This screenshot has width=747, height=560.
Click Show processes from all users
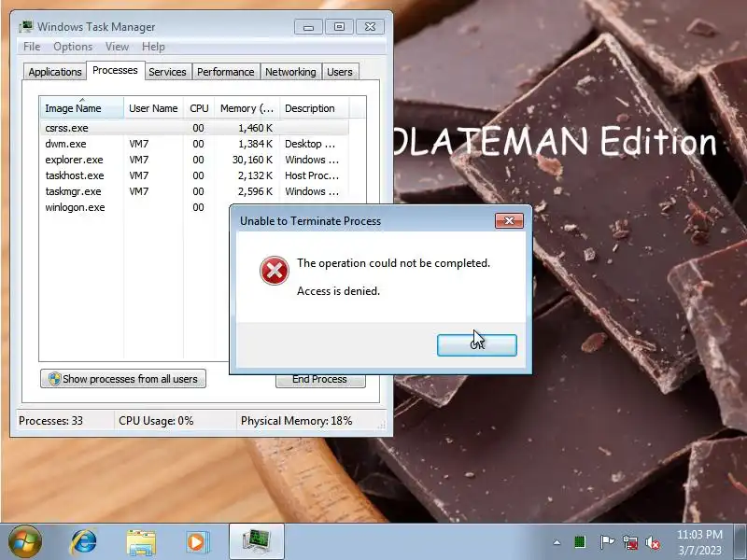pyautogui.click(x=123, y=379)
